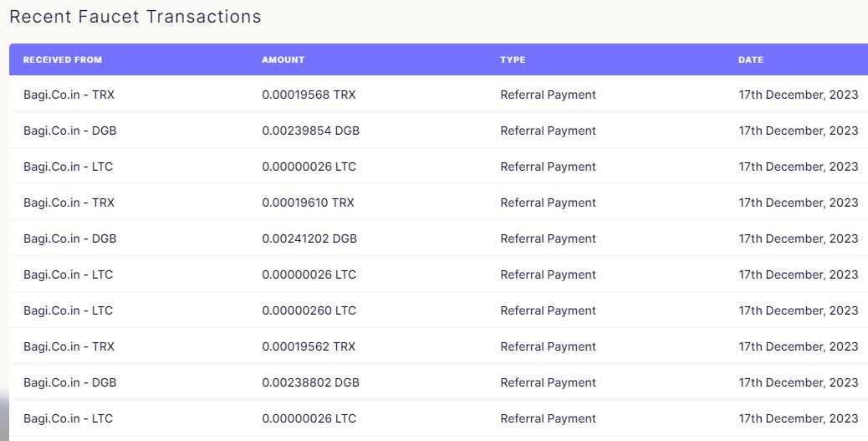Click Referral Payment in the 0.00239854 DGB row
This screenshot has width=868, height=441.
pyautogui.click(x=548, y=131)
